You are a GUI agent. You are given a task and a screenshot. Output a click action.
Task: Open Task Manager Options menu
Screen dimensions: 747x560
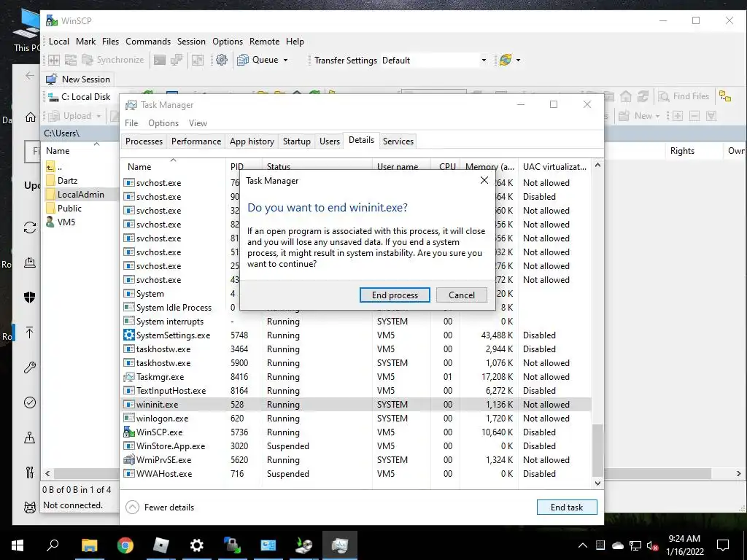(x=163, y=122)
